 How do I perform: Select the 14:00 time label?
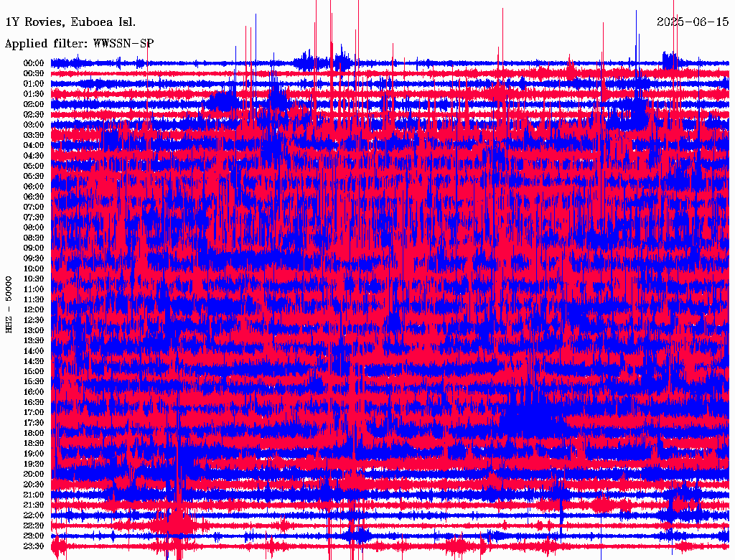point(34,351)
